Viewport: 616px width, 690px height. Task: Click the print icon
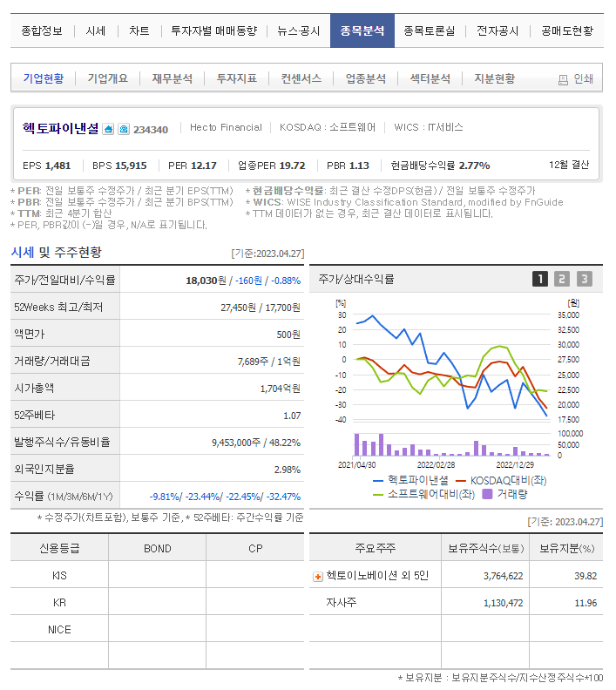click(563, 79)
